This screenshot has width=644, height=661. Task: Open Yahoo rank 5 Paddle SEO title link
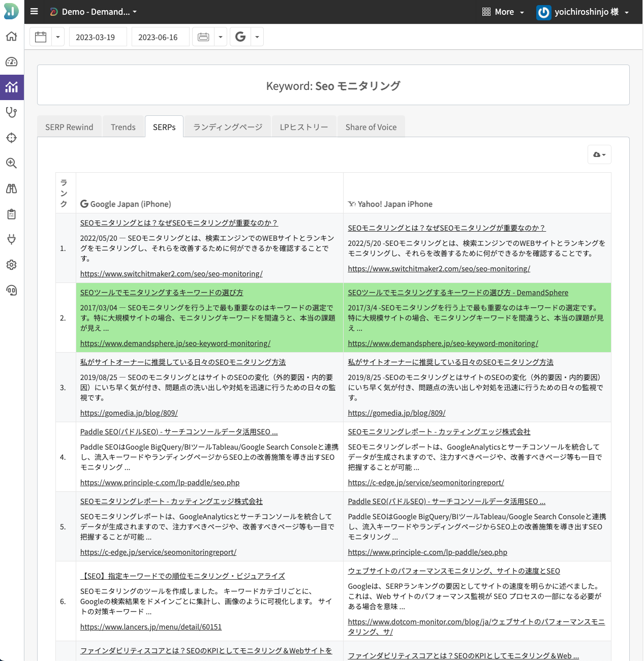coord(447,501)
